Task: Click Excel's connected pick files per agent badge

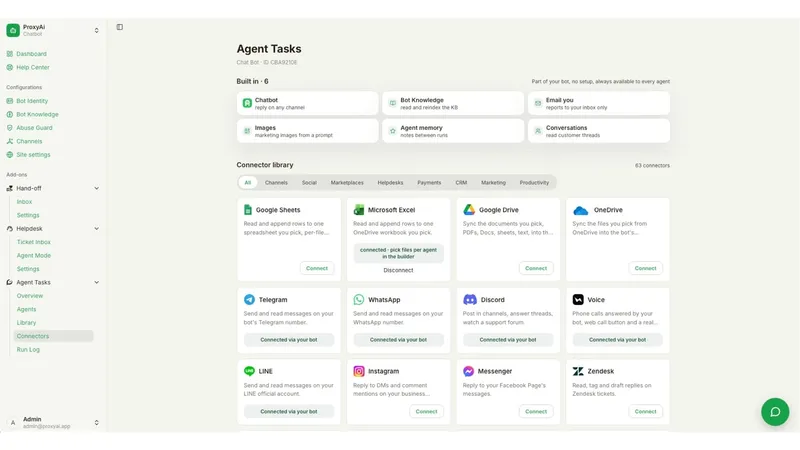Action: click(x=398, y=253)
